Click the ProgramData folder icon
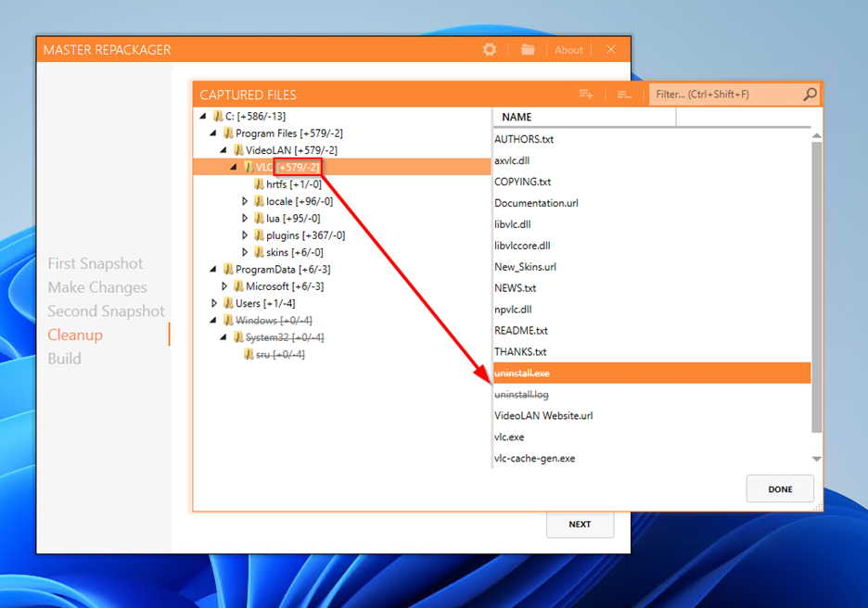This screenshot has width=868, height=608. tap(228, 270)
